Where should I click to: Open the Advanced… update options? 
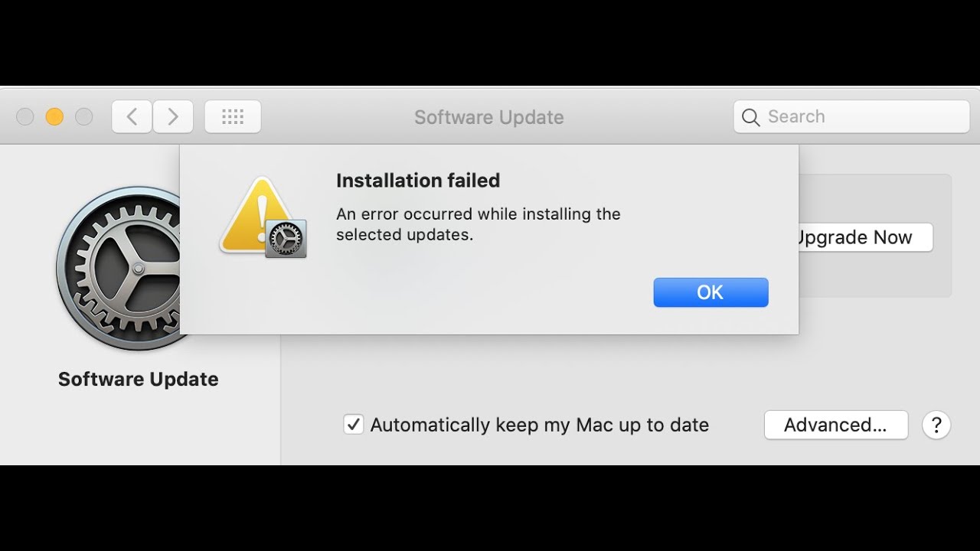point(835,425)
